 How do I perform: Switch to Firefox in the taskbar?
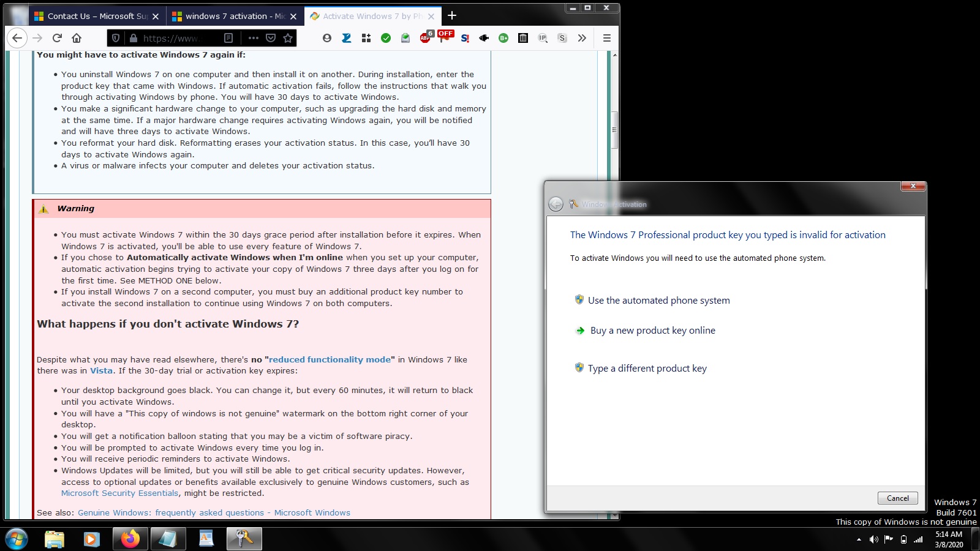tap(130, 539)
